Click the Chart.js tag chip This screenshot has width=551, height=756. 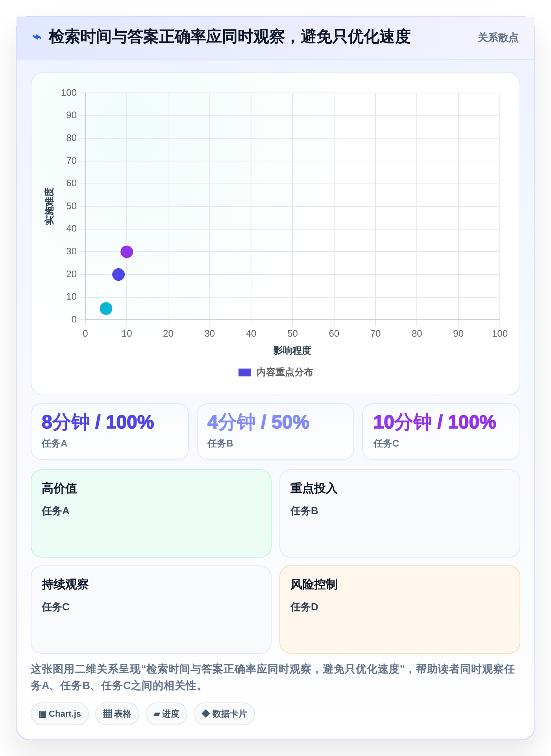(60, 714)
